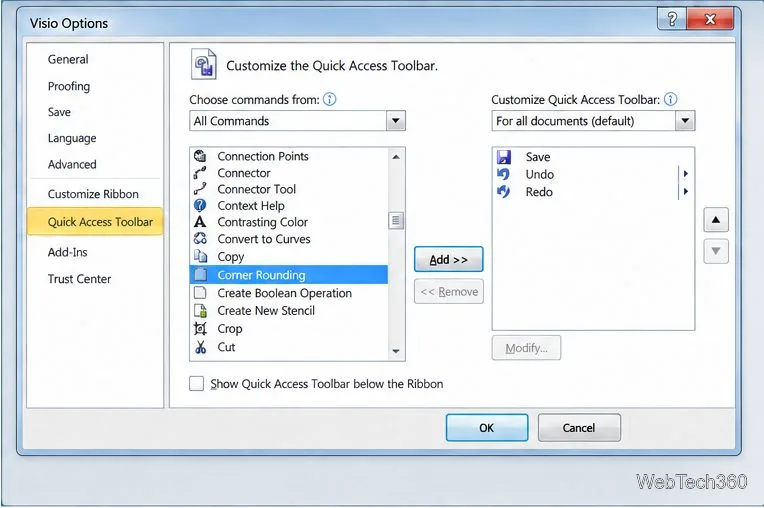Click the Corner Rounding command icon

pyautogui.click(x=200, y=275)
